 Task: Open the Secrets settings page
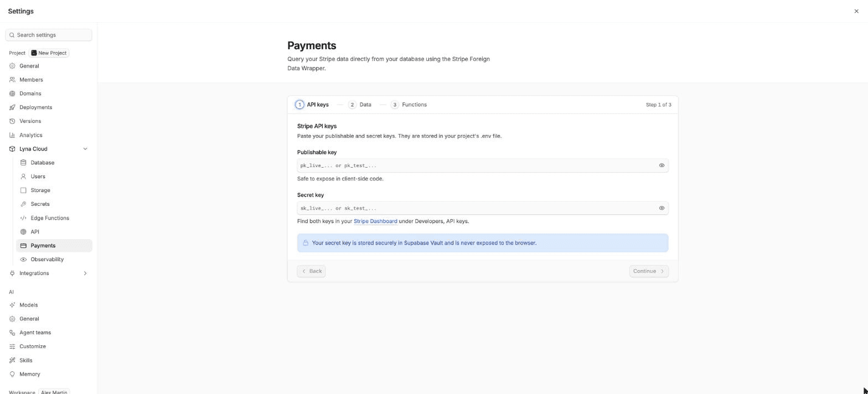(x=54, y=204)
